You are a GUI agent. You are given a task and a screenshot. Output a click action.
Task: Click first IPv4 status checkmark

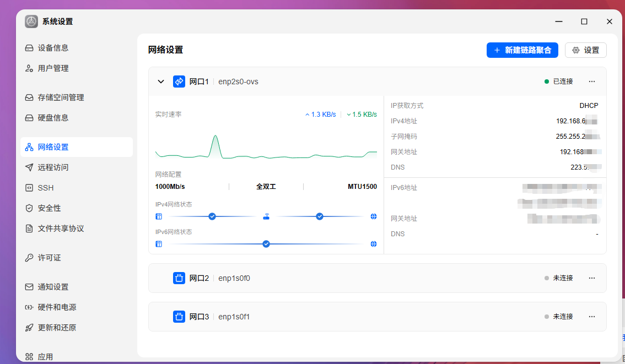[212, 216]
